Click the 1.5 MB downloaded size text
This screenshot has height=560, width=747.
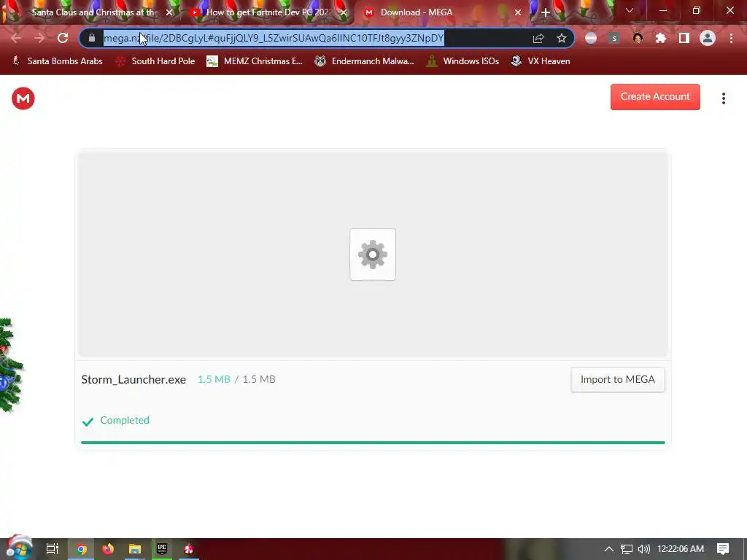214,379
